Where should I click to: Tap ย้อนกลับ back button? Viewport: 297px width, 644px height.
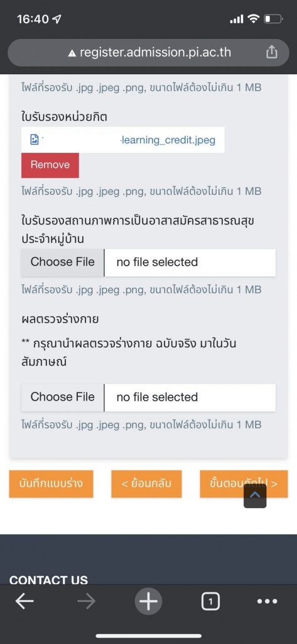(x=146, y=484)
